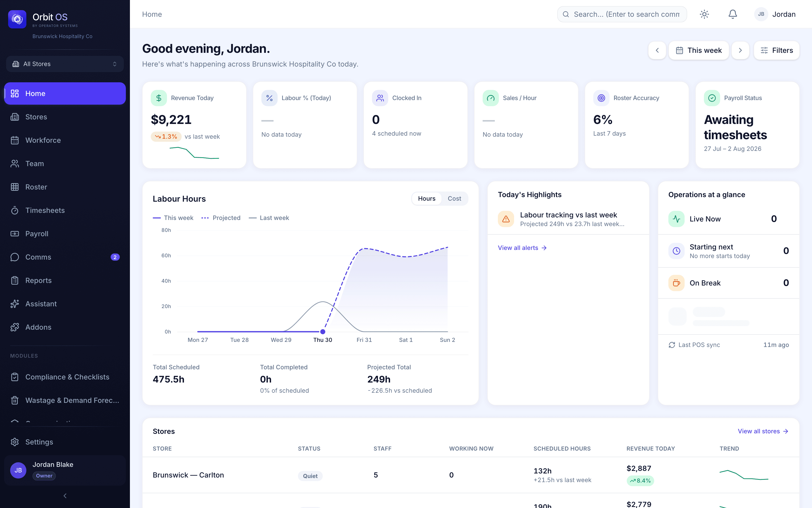Click the Clocked In people icon
This screenshot has width=812, height=508.
380,98
